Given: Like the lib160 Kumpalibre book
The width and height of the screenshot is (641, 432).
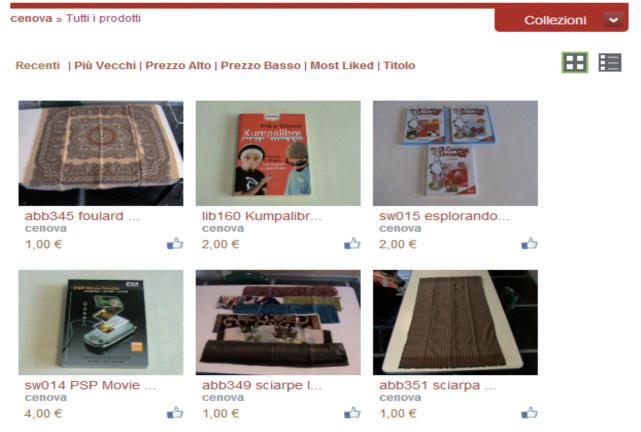Looking at the screenshot, I should 352,244.
